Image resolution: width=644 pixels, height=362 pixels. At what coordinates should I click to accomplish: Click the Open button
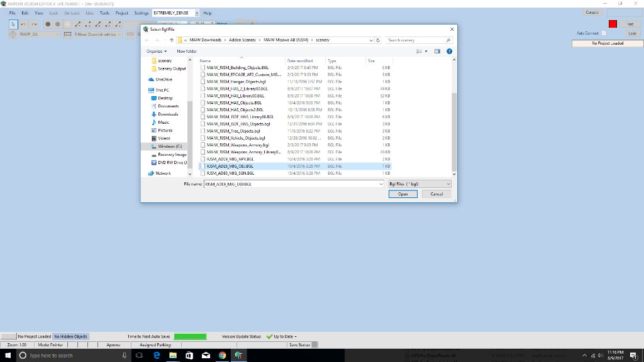pyautogui.click(x=402, y=194)
